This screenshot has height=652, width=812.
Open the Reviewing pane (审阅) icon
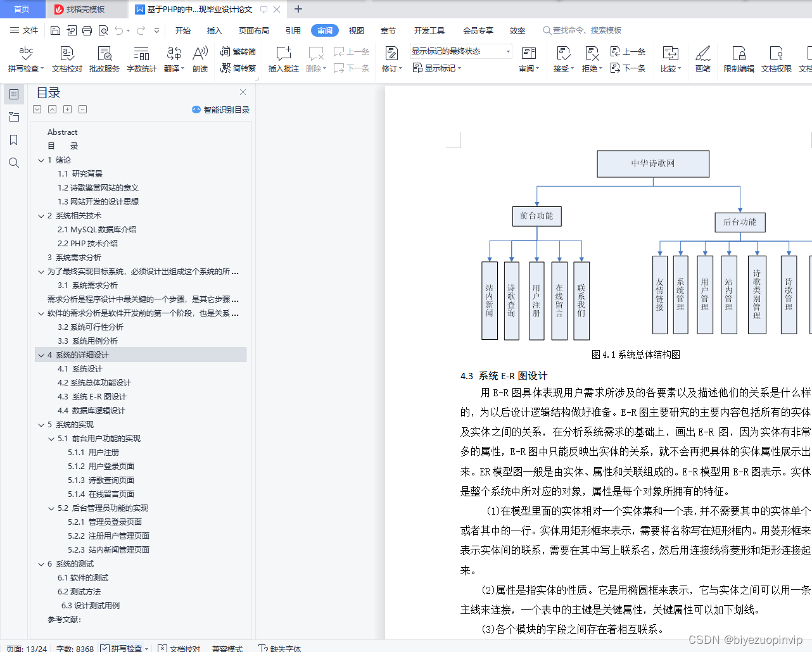tap(529, 60)
